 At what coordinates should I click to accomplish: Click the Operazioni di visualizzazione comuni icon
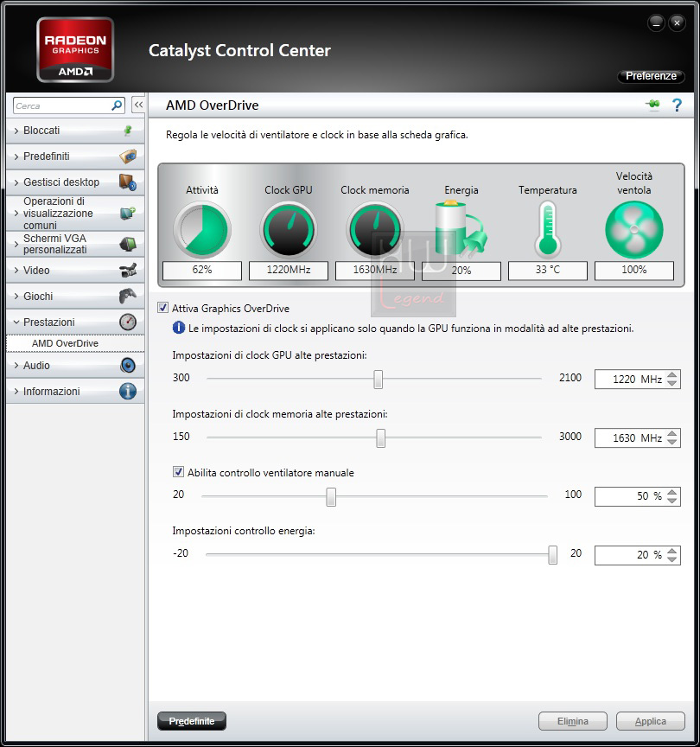(x=128, y=213)
